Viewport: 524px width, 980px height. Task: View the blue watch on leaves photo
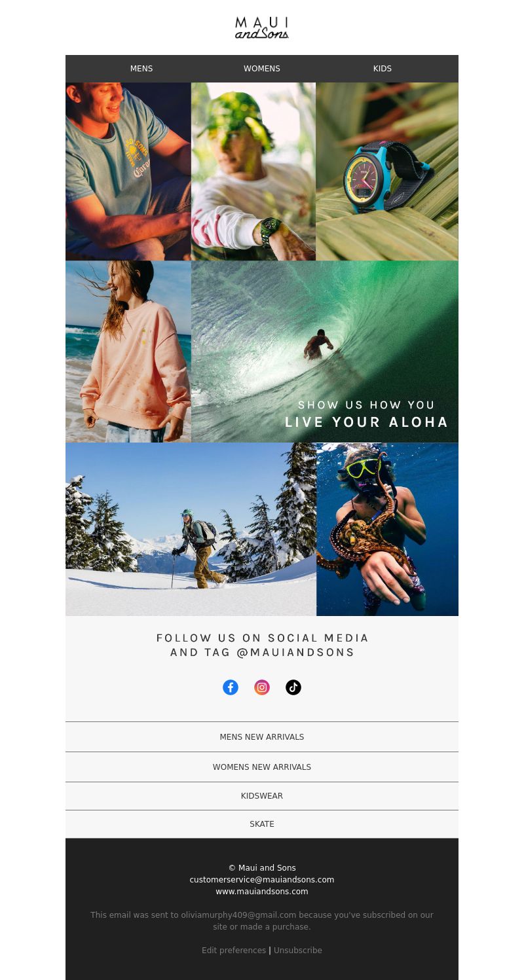(387, 172)
